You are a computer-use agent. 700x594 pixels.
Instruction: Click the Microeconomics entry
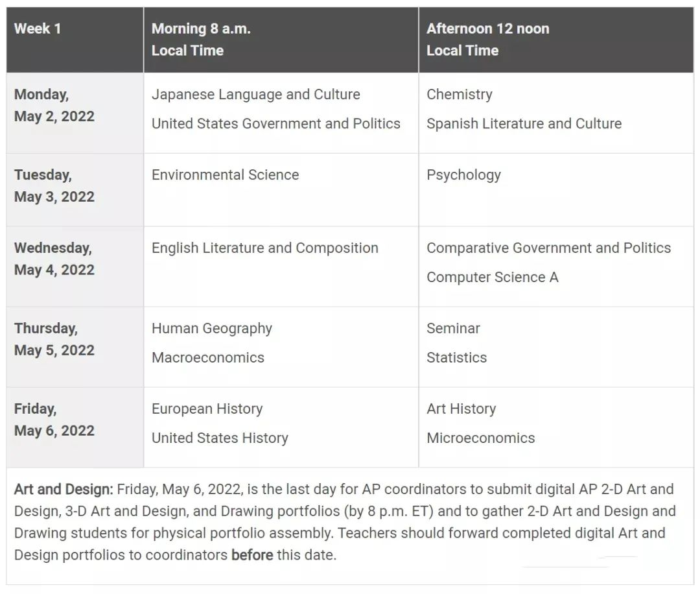tap(481, 438)
